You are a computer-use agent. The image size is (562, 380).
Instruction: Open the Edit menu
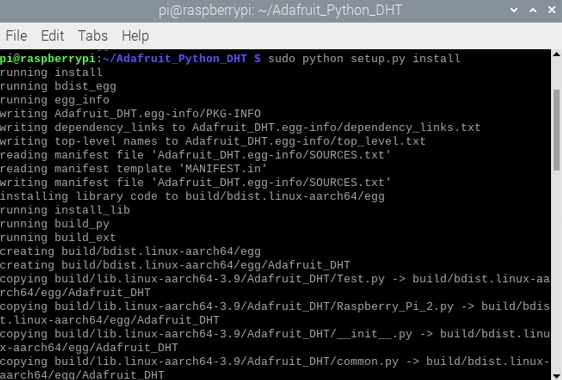click(52, 36)
